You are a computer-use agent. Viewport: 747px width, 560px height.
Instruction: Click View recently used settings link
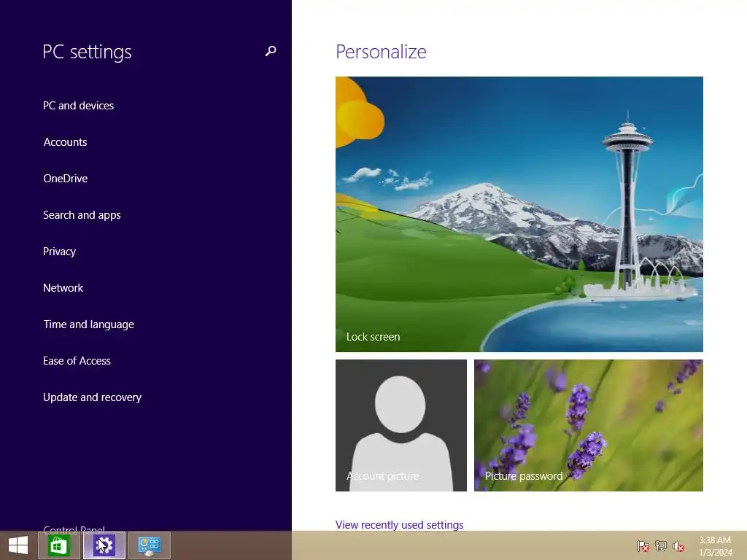pos(399,525)
